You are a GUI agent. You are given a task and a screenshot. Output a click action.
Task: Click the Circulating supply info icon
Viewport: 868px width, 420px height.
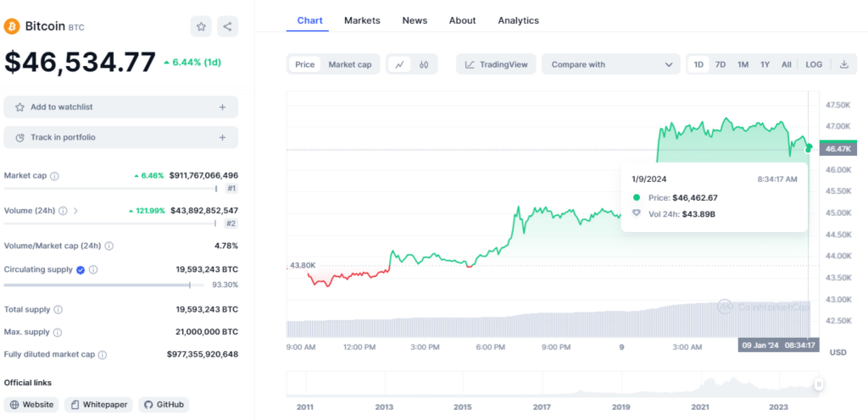coord(93,270)
